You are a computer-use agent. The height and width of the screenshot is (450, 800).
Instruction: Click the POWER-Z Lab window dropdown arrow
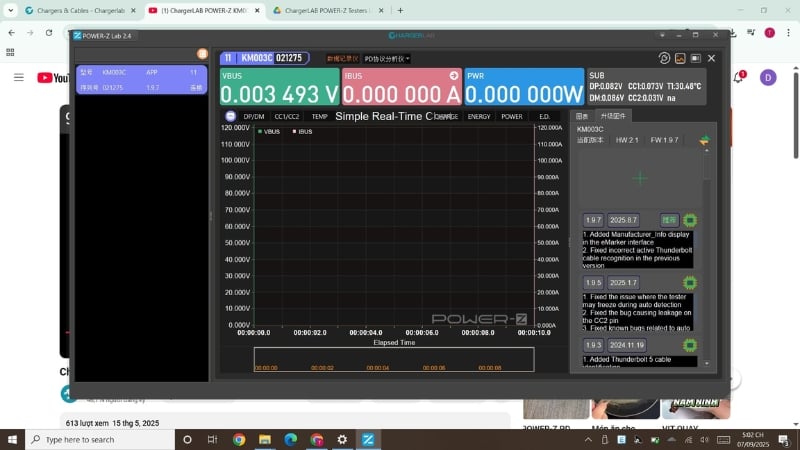tap(662, 35)
